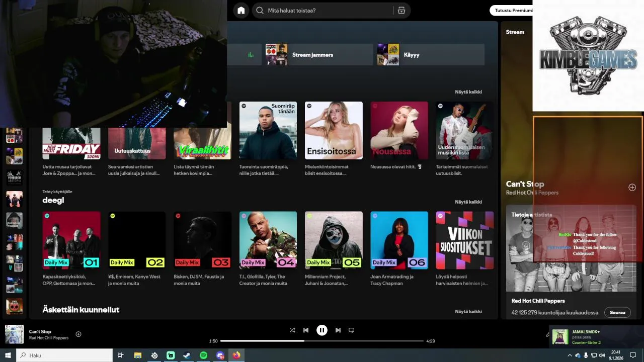Click the elapsed time label 1:50
The height and width of the screenshot is (362, 644).
213,341
